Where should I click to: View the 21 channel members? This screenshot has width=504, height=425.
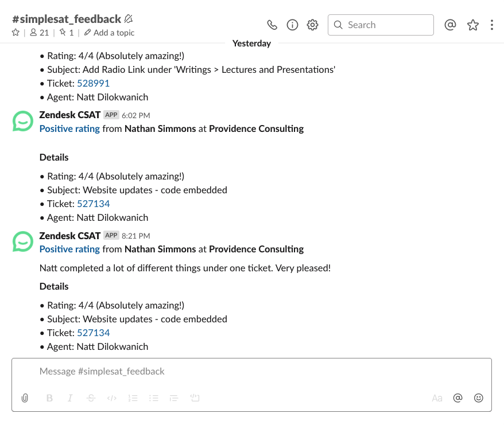pos(40,33)
